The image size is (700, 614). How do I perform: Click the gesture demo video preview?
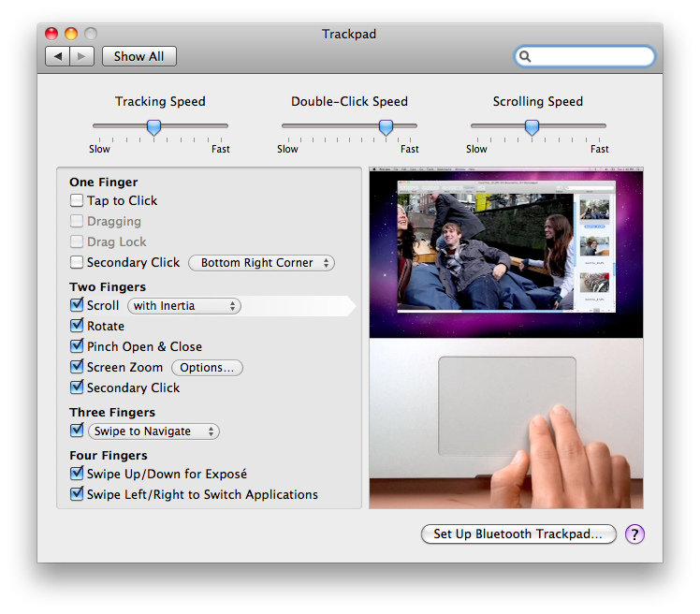pyautogui.click(x=506, y=338)
